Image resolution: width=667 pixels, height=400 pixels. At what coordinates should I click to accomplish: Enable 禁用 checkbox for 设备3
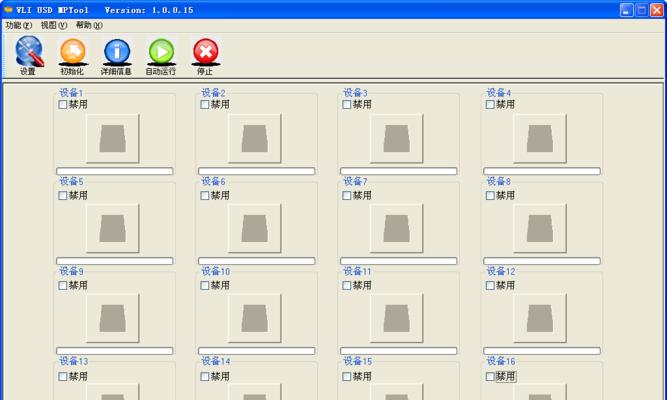tap(347, 104)
